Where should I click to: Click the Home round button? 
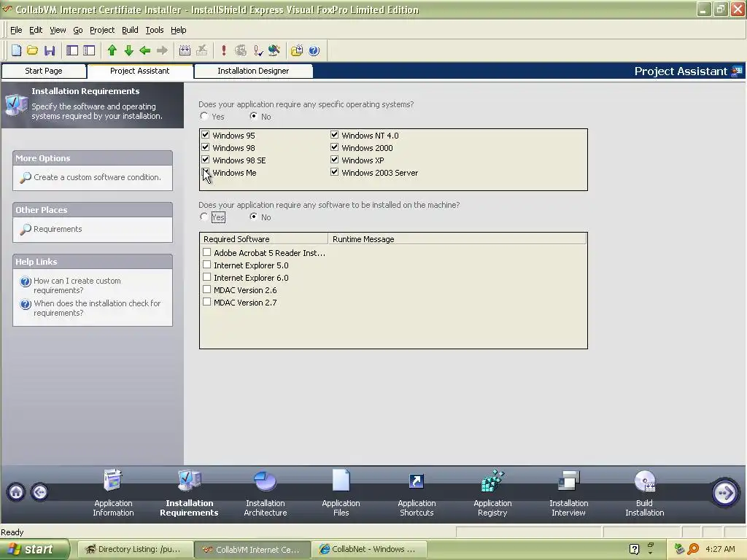point(16,492)
